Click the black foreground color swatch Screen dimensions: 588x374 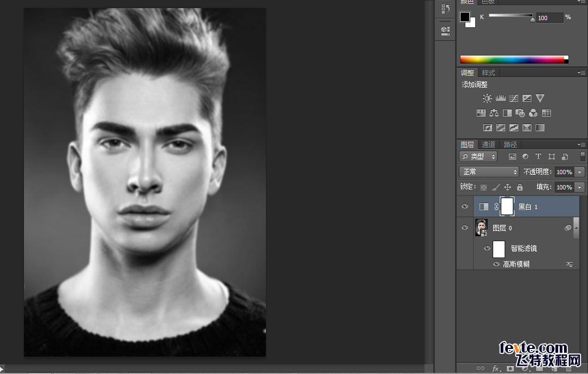[464, 16]
